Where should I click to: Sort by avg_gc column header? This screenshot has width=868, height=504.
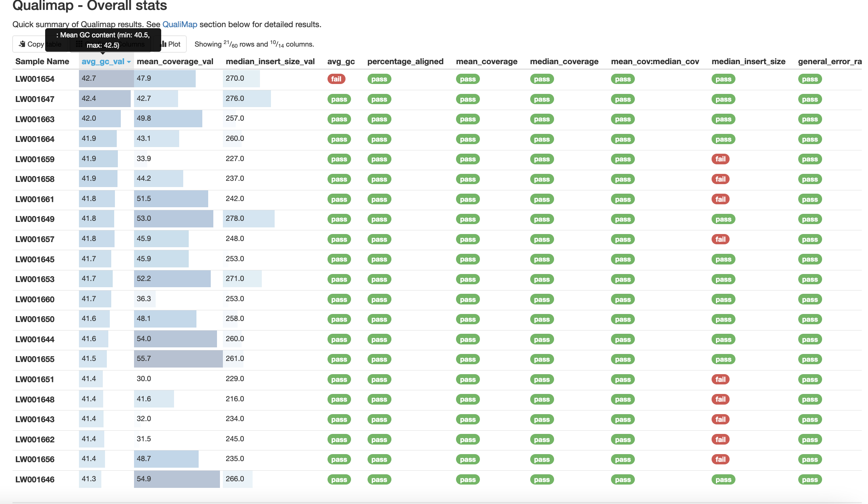pos(341,61)
